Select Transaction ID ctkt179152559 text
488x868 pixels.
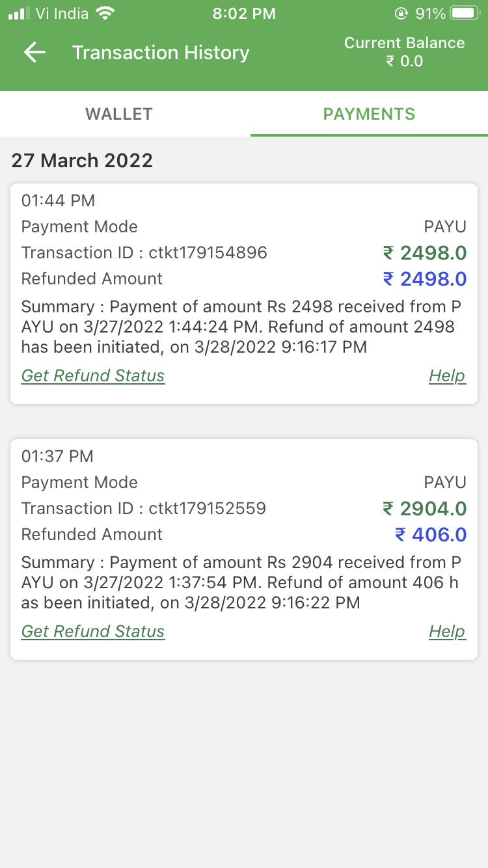coord(144,508)
